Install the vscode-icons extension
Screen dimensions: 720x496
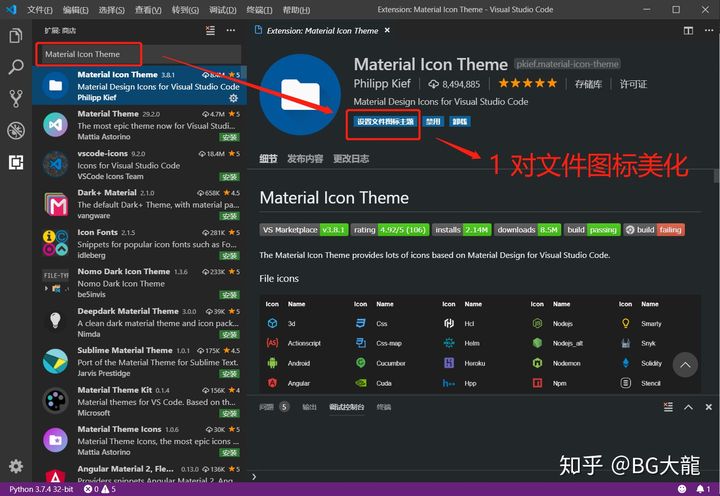[x=229, y=177]
